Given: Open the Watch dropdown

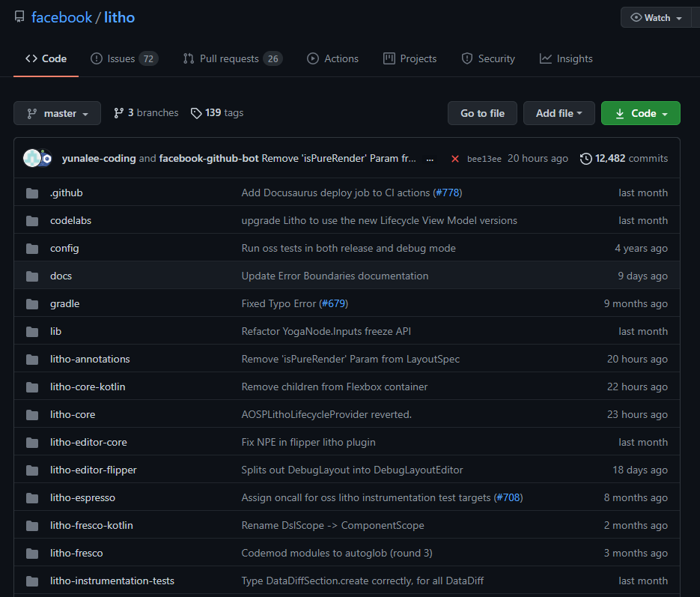Looking at the screenshot, I should click(656, 18).
